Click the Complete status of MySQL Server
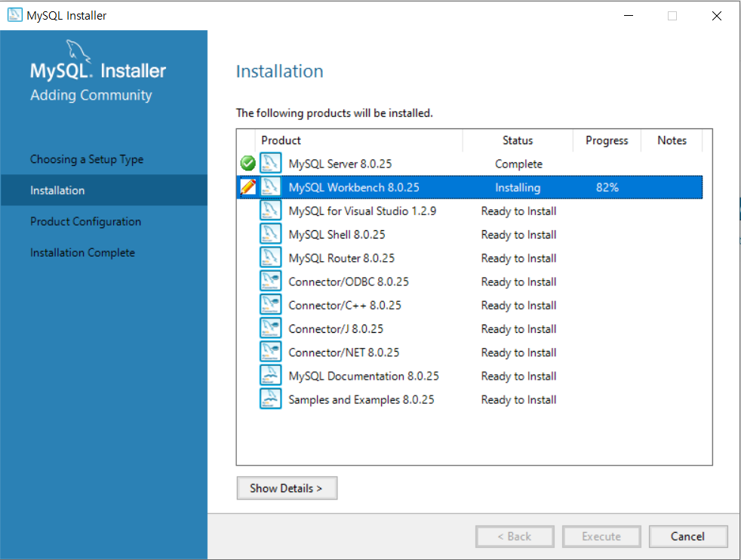This screenshot has width=741, height=560. coord(518,164)
